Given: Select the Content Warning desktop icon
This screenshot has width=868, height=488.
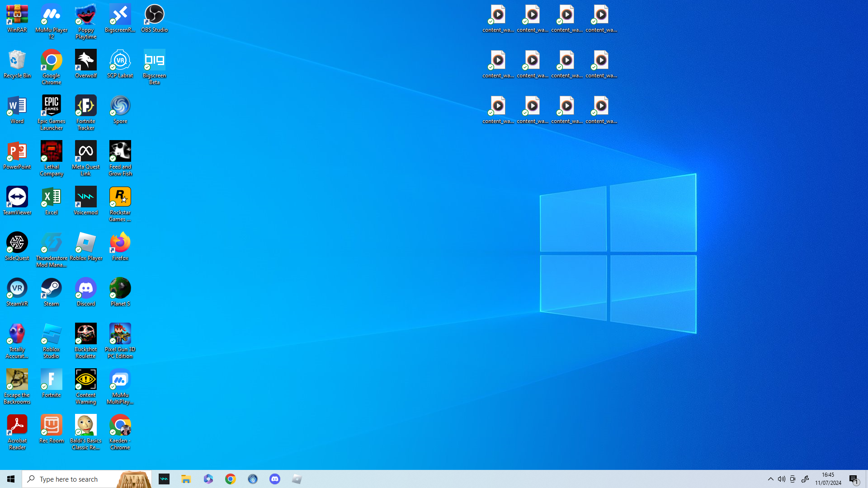Looking at the screenshot, I should [86, 386].
